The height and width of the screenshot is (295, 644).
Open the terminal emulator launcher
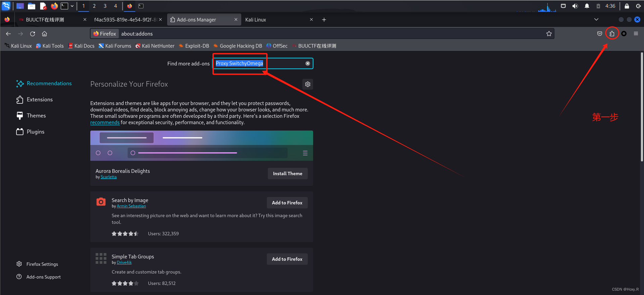tap(64, 6)
